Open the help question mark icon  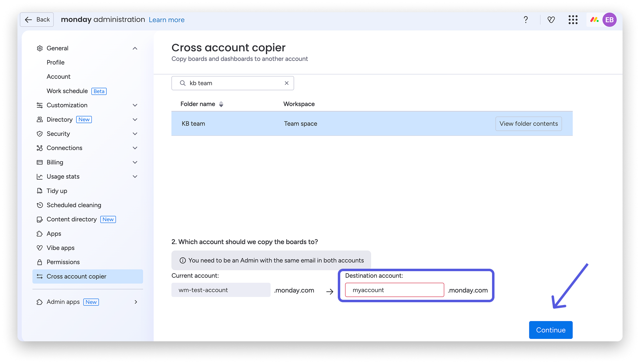[526, 20]
